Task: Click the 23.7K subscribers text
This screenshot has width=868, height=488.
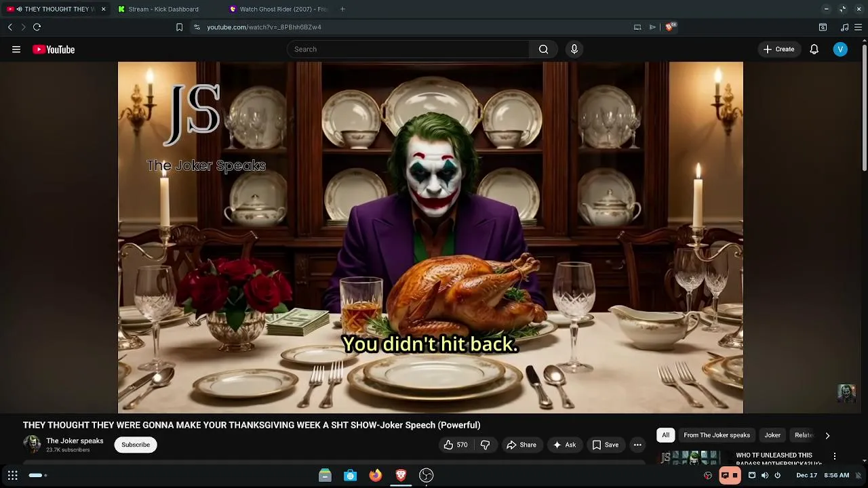Action: [x=68, y=450]
